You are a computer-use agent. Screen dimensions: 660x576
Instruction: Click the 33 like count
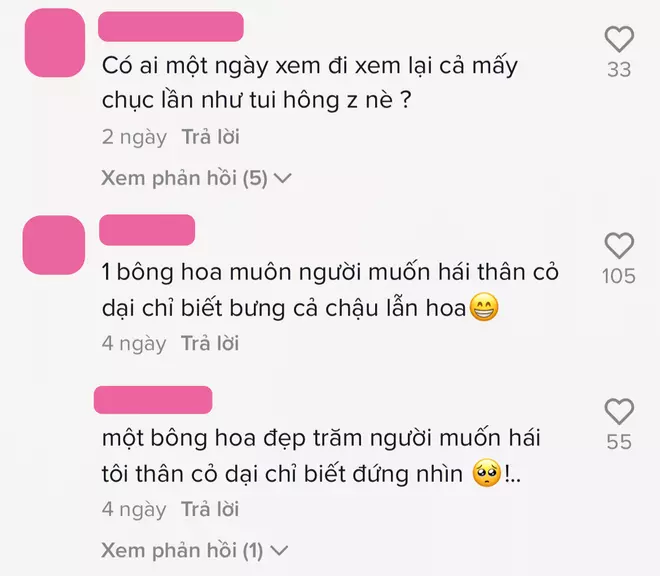pos(619,69)
